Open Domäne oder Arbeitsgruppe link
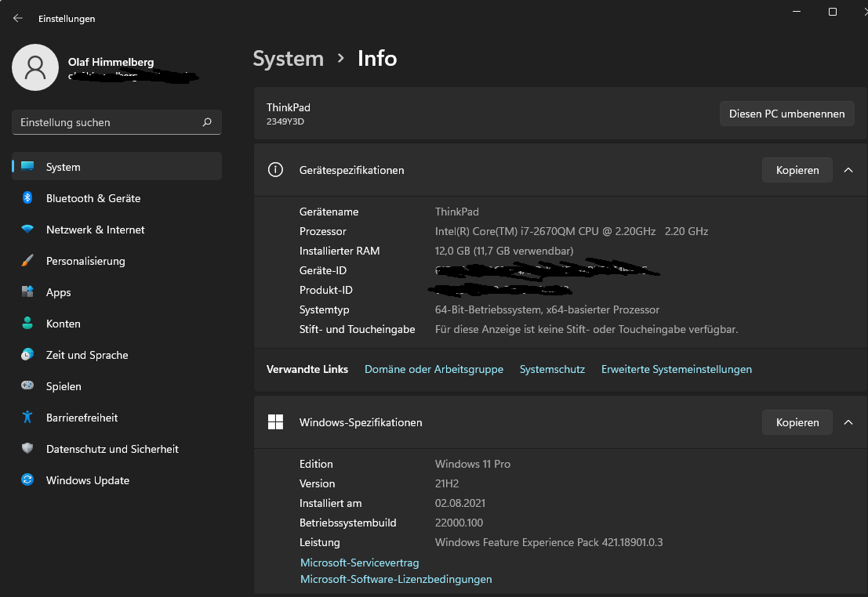Screen dimensions: 868x597 pos(434,369)
